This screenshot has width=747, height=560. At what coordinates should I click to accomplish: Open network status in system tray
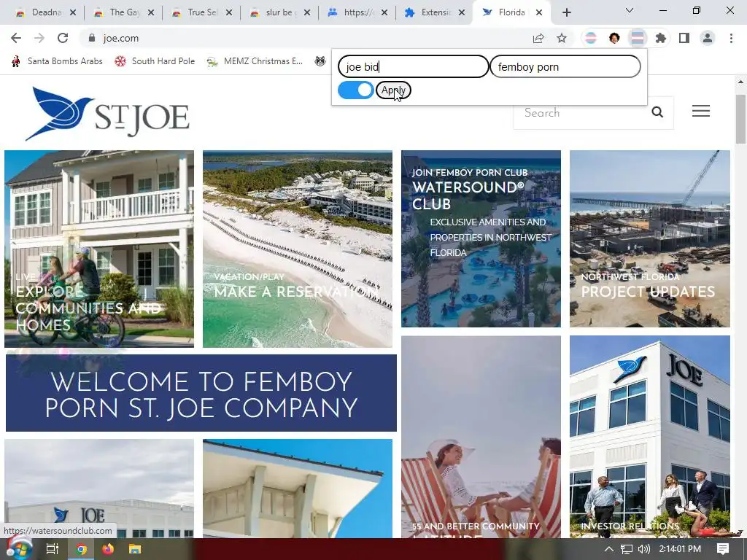coord(627,549)
